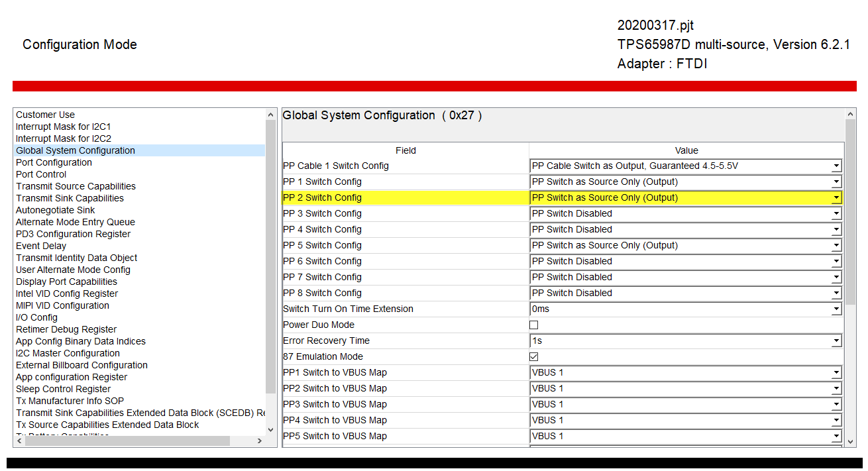
Task: Select Tx Source Capabilities Extended Data Block
Action: (107, 425)
